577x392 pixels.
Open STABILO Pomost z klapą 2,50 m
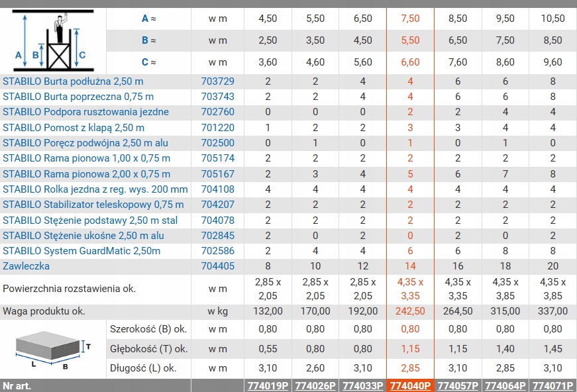(x=74, y=128)
